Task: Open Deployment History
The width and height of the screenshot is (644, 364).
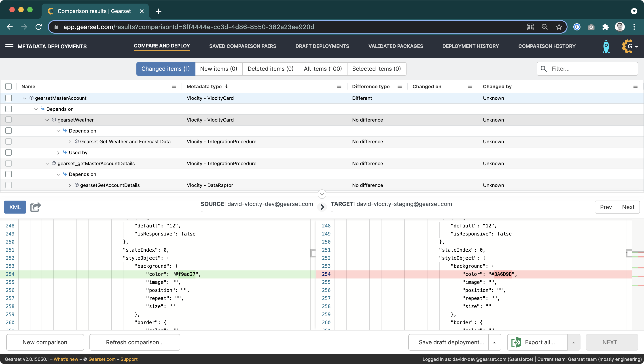Action: pyautogui.click(x=470, y=46)
